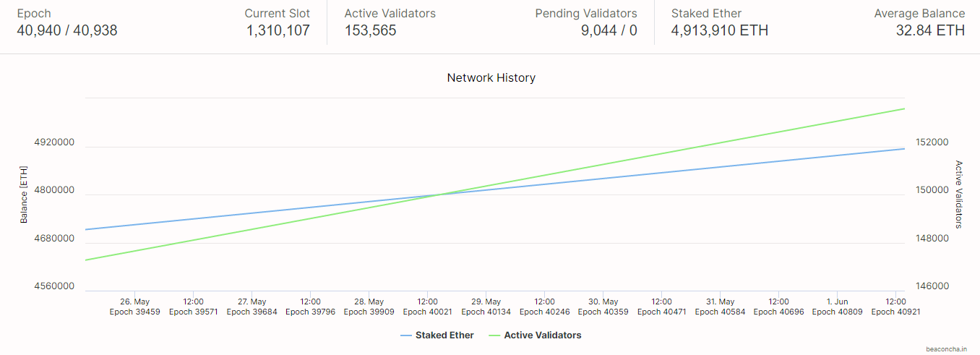The image size is (980, 355).
Task: Click where the two chart lines intersect
Action: pos(438,194)
